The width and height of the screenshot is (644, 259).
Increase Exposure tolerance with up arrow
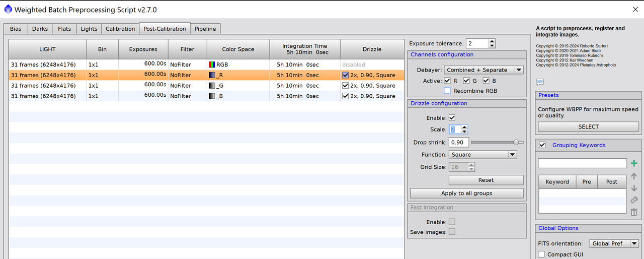point(492,41)
